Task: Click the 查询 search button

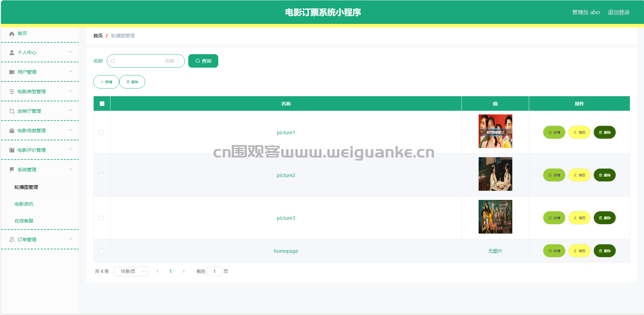Action: (x=203, y=61)
